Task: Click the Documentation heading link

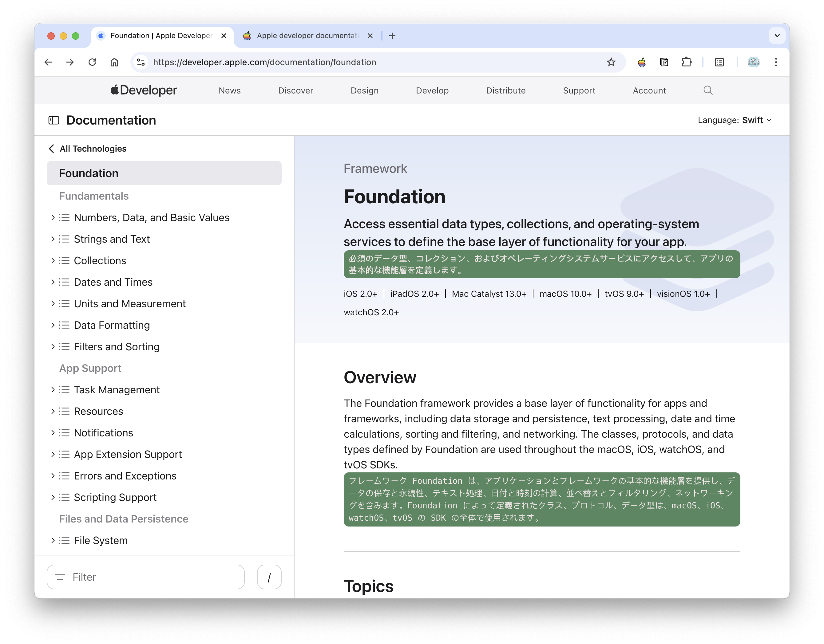Action: (111, 120)
